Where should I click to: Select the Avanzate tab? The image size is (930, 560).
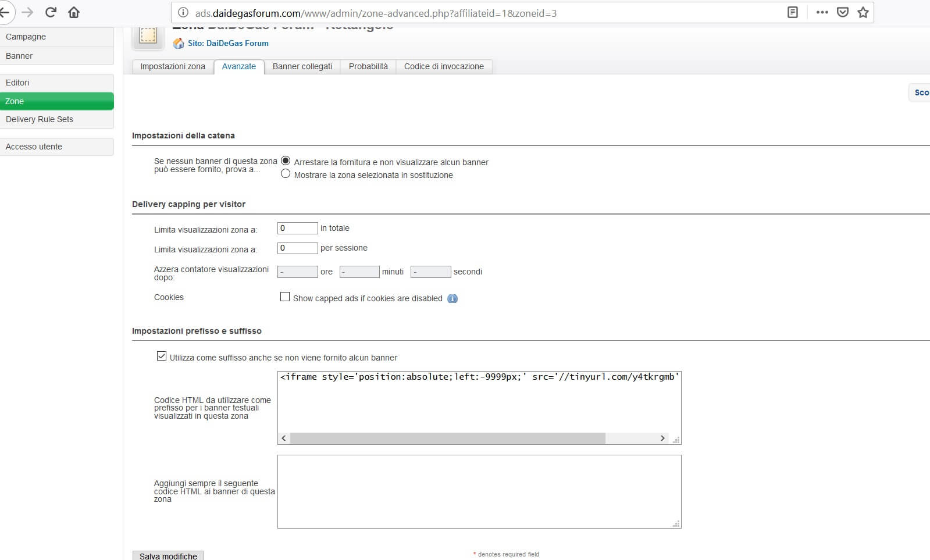point(239,66)
